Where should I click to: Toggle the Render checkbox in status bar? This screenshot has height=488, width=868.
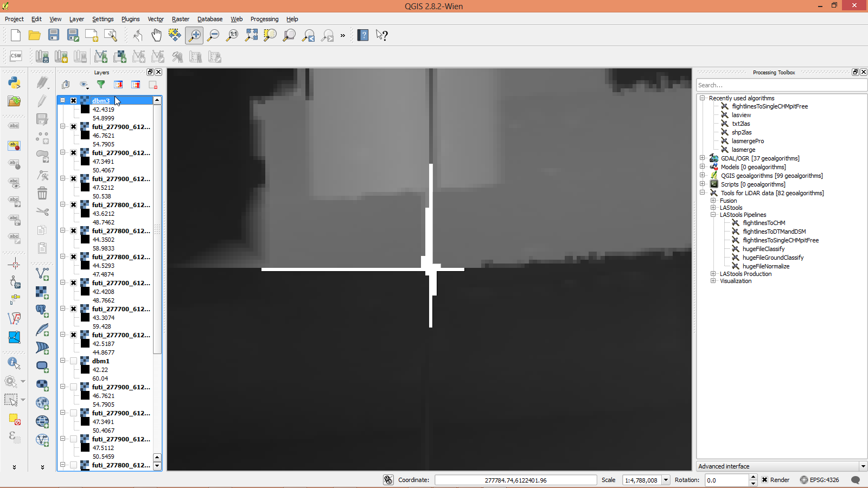(764, 480)
